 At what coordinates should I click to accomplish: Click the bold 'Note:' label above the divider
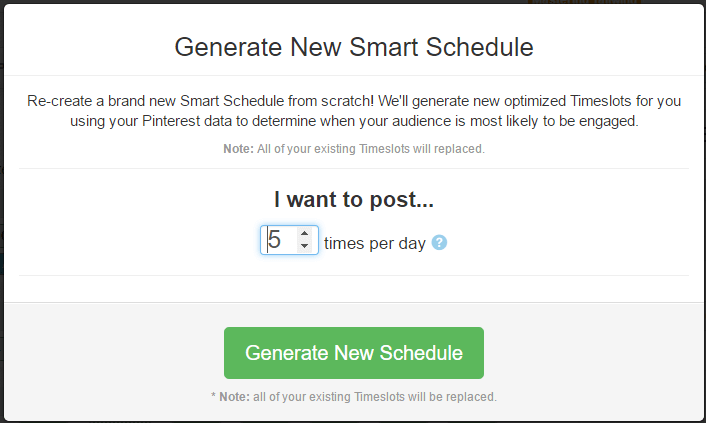239,149
